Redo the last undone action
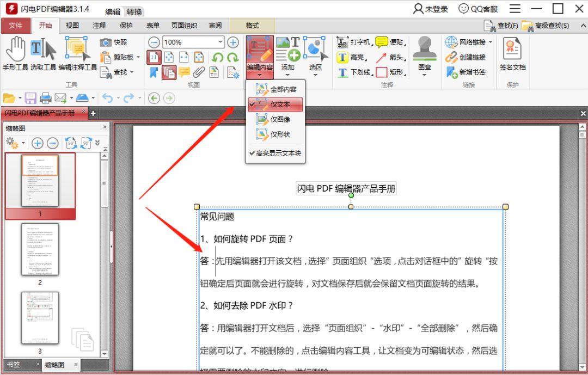 tap(128, 99)
